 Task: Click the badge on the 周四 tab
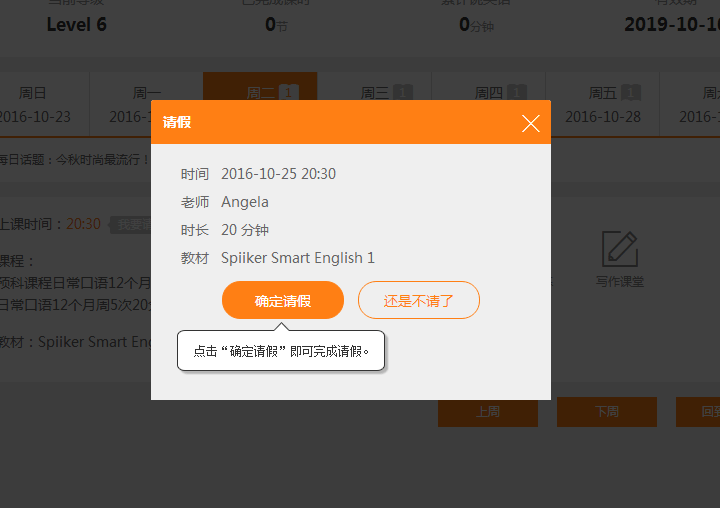tap(516, 93)
